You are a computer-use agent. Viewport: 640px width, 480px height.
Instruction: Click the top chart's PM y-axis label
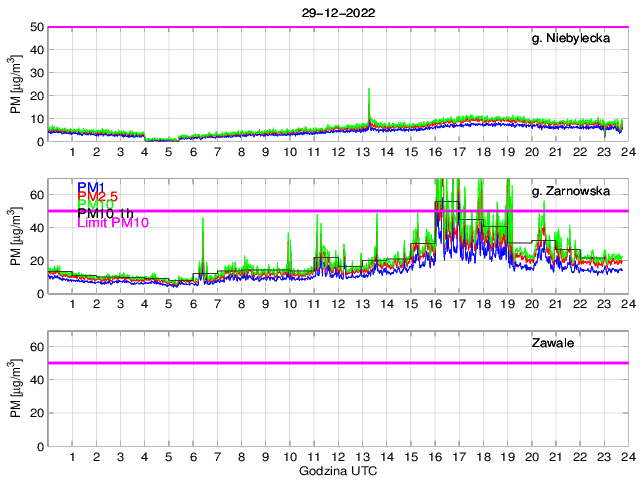[x=15, y=84]
